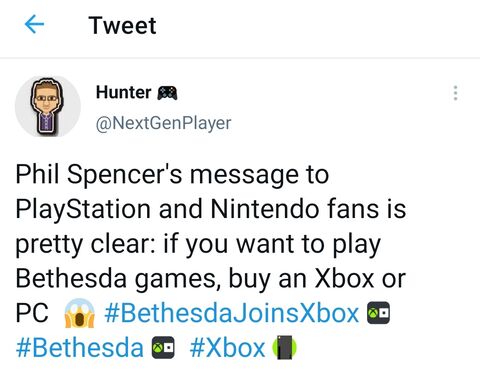Screen dimensions: 480x372
Task: Click the text "Bethesda games" in tweet
Action: 116,279
